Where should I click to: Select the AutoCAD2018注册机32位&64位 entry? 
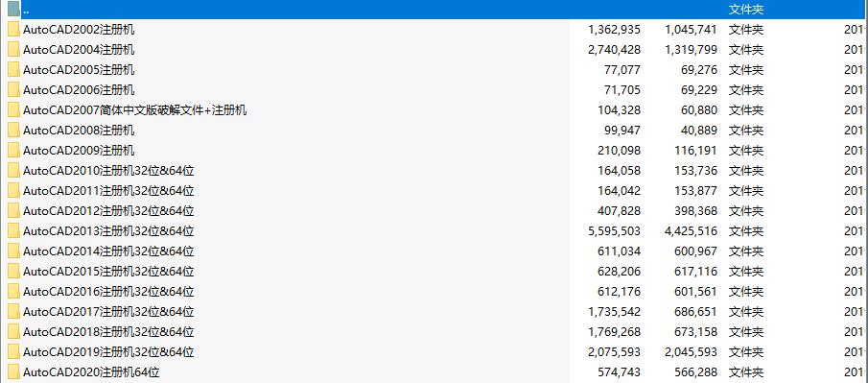[x=108, y=331]
